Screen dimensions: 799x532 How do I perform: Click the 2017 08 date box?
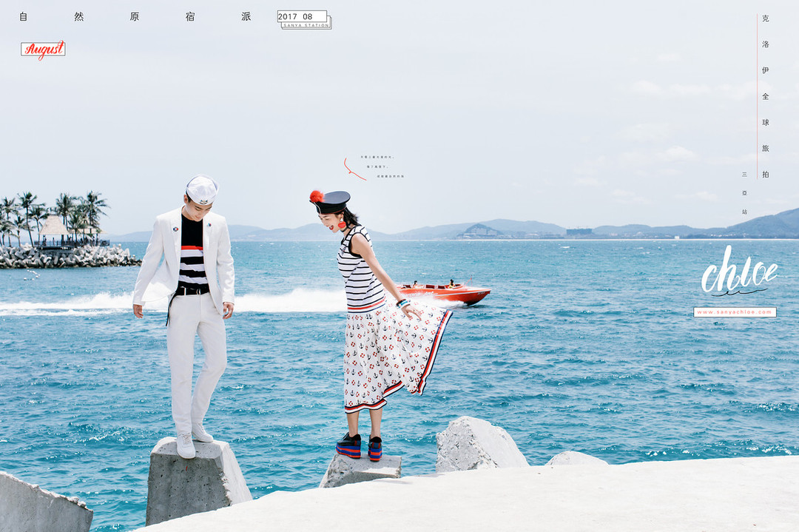[x=301, y=16]
